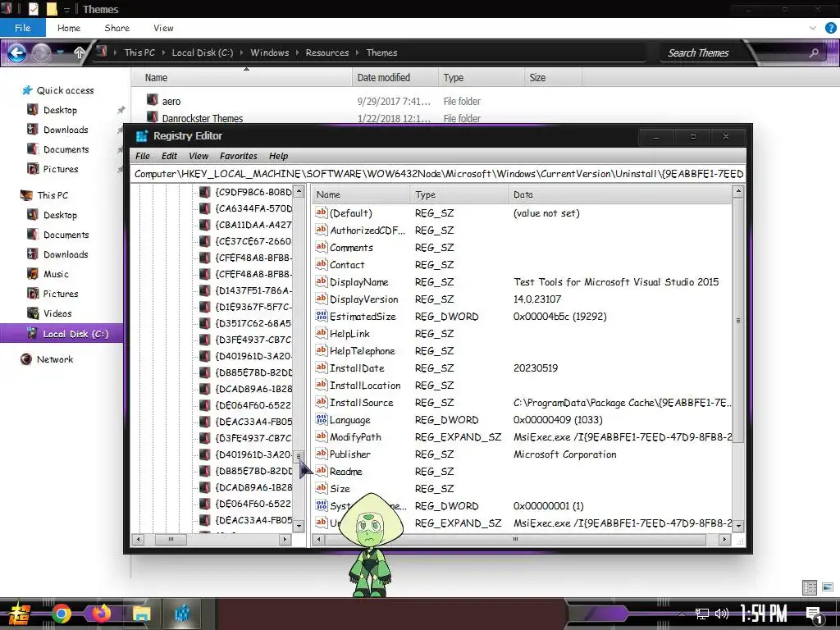Select the (Default) value icon

[321, 212]
